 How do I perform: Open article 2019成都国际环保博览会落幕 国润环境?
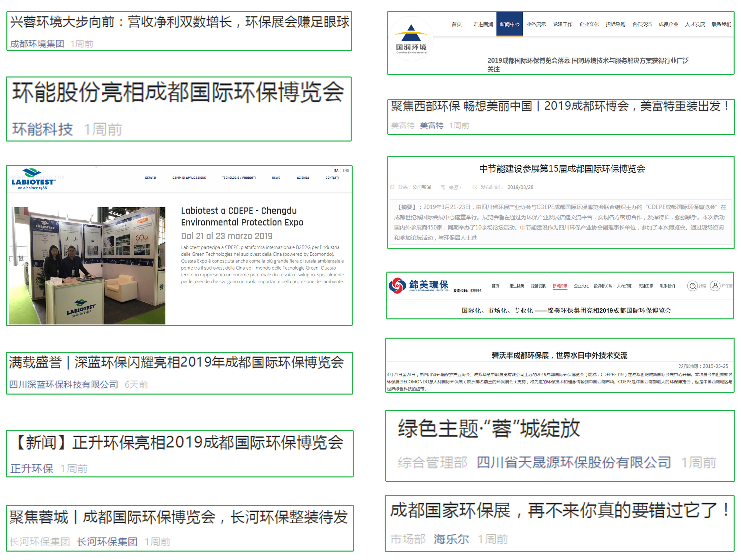[588, 65]
